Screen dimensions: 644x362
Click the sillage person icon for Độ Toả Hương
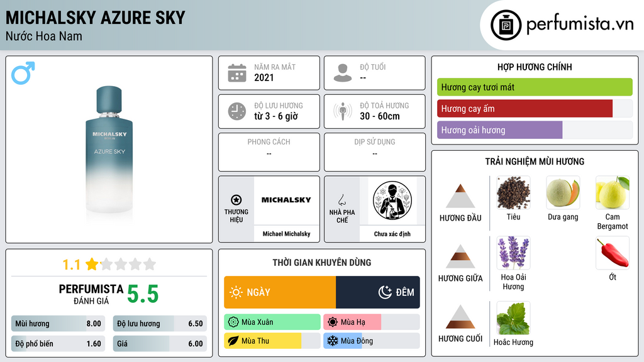(x=343, y=111)
